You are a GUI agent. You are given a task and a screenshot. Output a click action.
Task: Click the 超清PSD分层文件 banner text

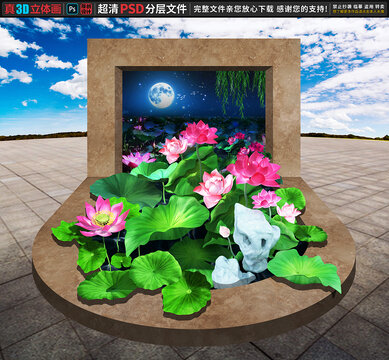[142, 9]
